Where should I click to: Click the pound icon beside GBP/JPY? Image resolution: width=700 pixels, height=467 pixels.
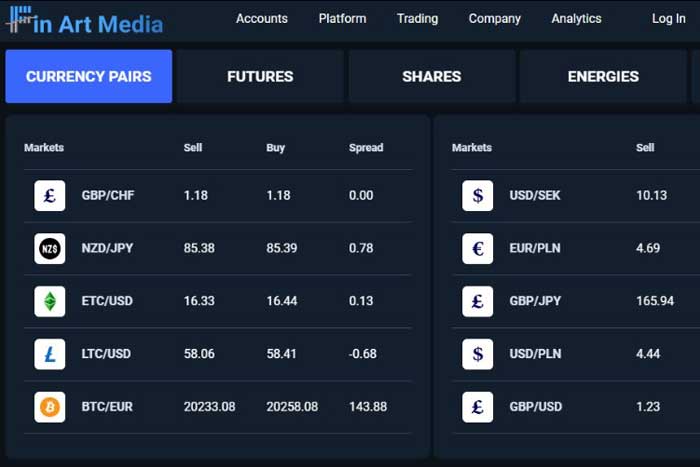pyautogui.click(x=478, y=301)
